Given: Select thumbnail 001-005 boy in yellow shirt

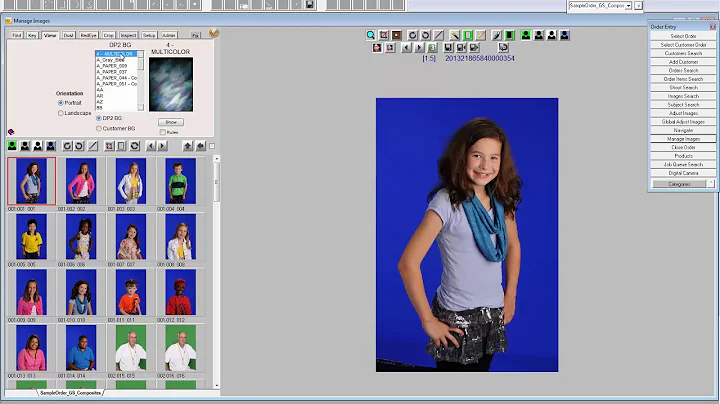Looking at the screenshot, I should [31, 236].
